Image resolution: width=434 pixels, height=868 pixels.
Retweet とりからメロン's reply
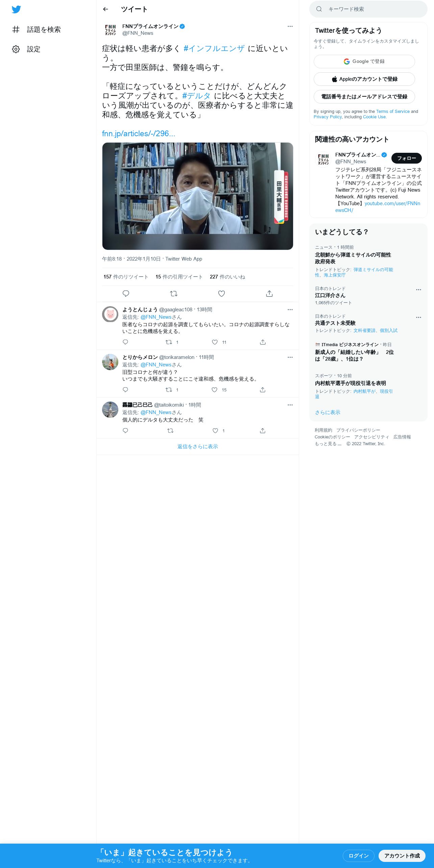tap(169, 390)
